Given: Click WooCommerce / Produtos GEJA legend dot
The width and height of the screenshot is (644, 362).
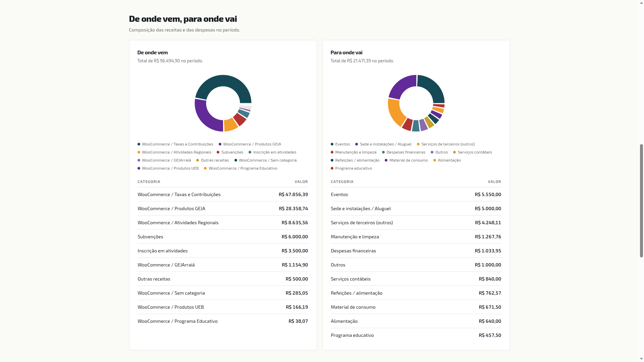Looking at the screenshot, I should pos(220,144).
